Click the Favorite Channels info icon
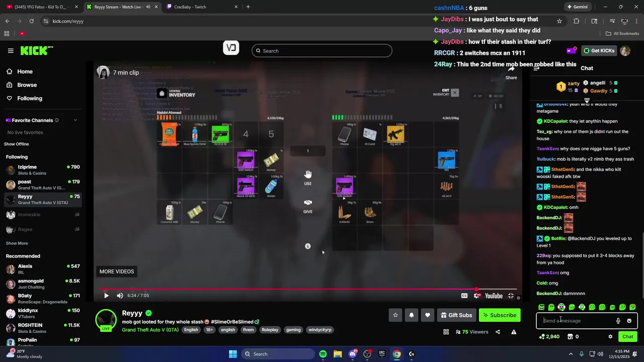Viewport: 644px width, 362px height. (x=57, y=120)
